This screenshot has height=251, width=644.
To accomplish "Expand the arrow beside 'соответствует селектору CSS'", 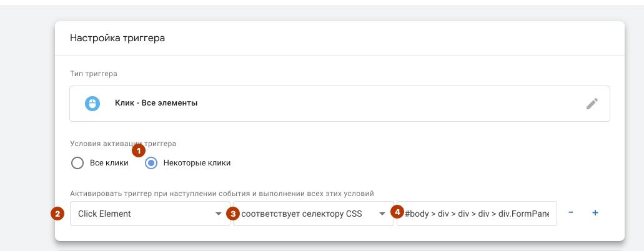I will [x=382, y=214].
